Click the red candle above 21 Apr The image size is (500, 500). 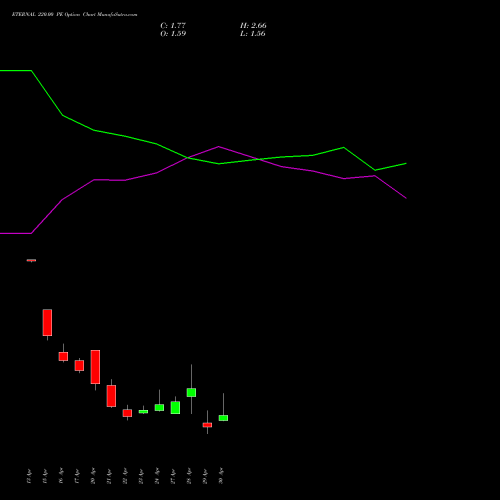coord(111,396)
